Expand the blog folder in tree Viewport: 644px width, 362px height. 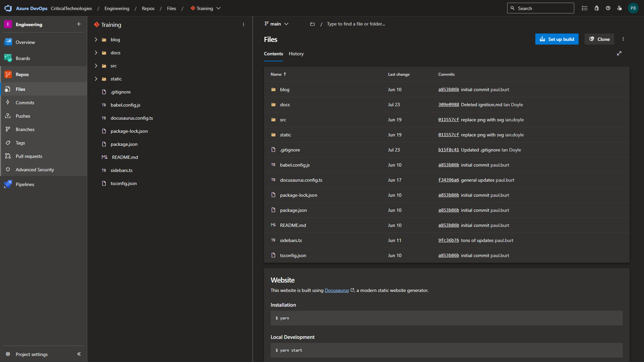point(96,40)
